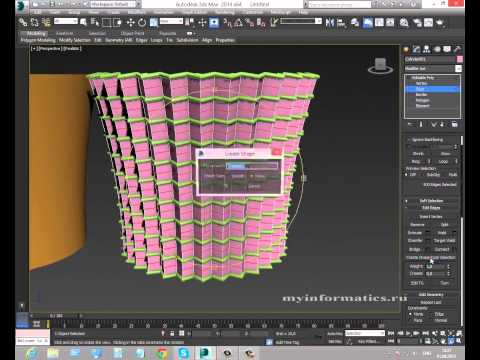Select the Rotate transform tool
Image resolution: width=480 pixels, height=360 pixels.
[142, 22]
